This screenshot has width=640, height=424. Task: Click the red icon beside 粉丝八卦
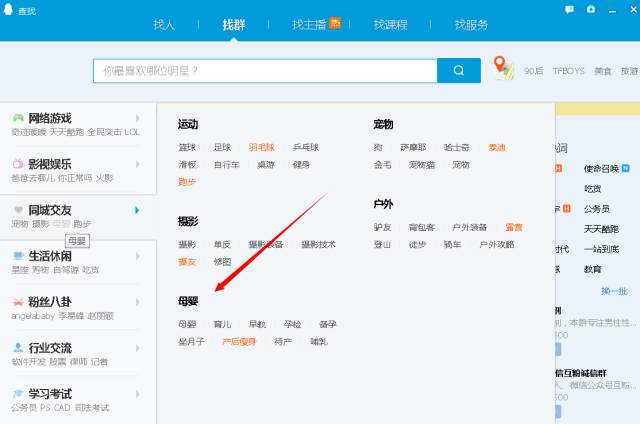point(18,302)
